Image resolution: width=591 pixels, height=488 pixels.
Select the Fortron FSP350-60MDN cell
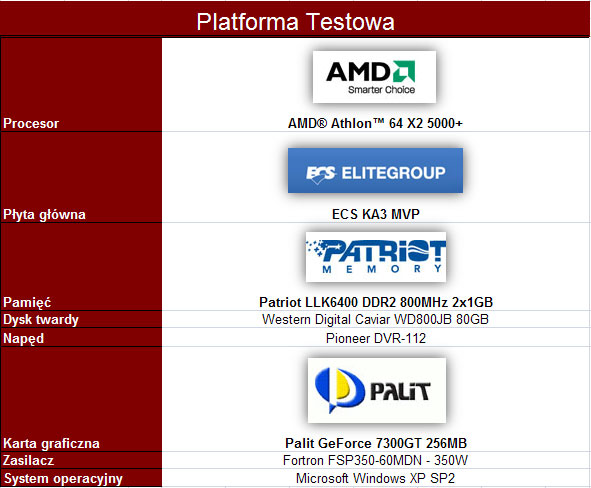375,460
